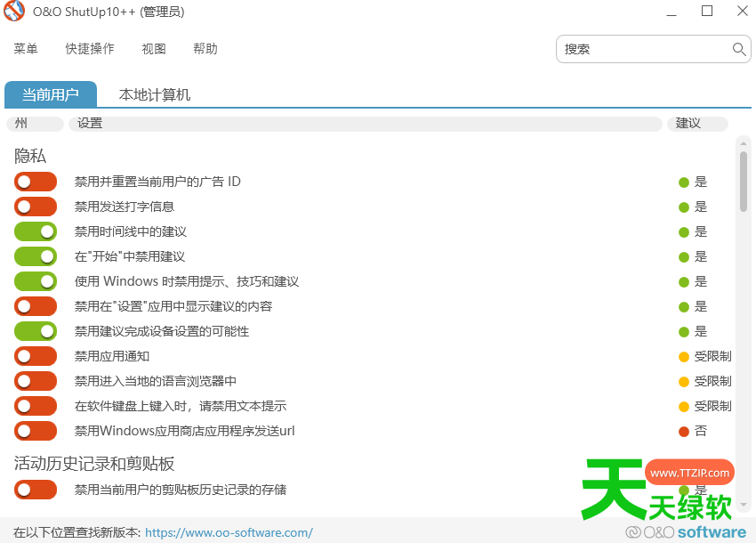Click the scrollbar down arrow
The height and width of the screenshot is (543, 756).
coord(743,505)
